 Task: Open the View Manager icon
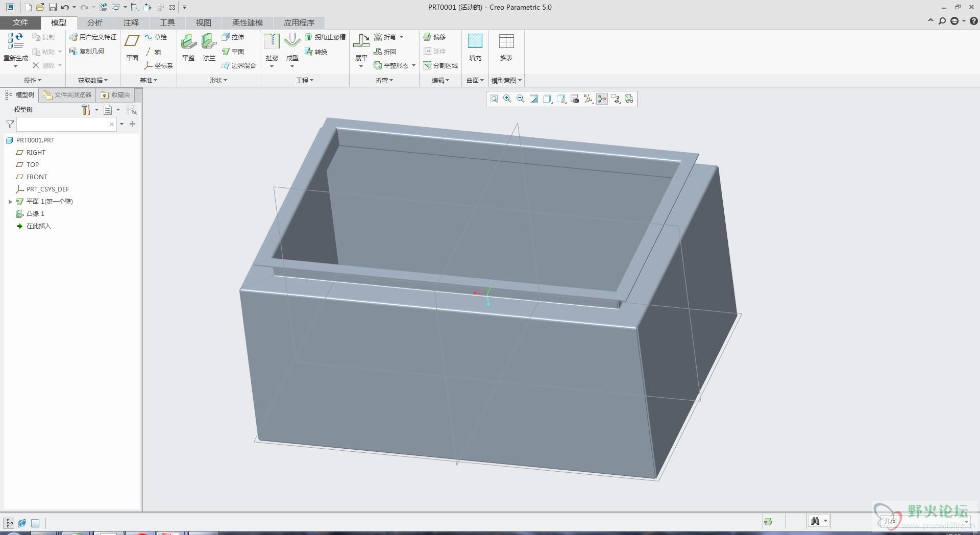point(575,99)
